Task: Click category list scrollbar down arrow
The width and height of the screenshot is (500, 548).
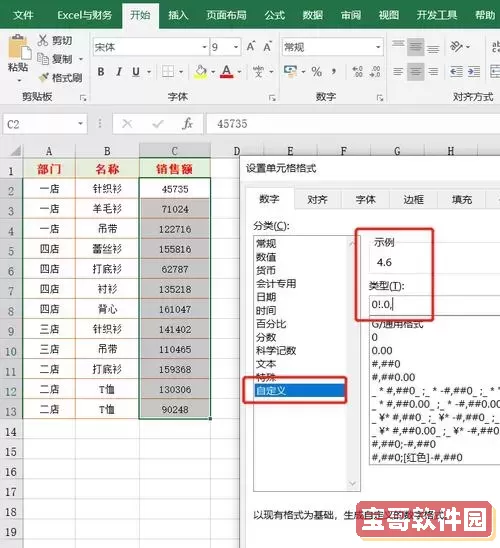Action: click(352, 484)
